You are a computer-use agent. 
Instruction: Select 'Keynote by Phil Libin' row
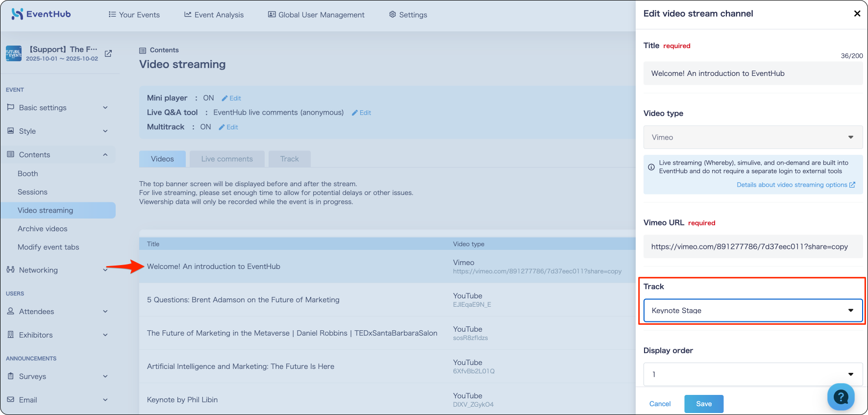387,399
